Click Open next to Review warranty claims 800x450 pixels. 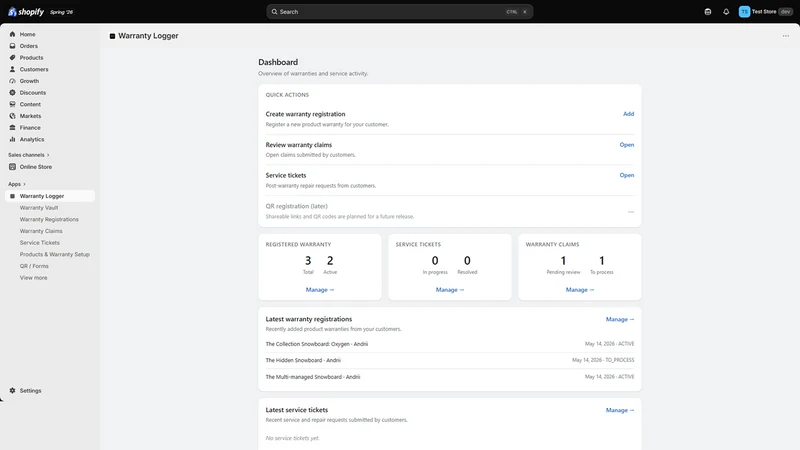(627, 145)
